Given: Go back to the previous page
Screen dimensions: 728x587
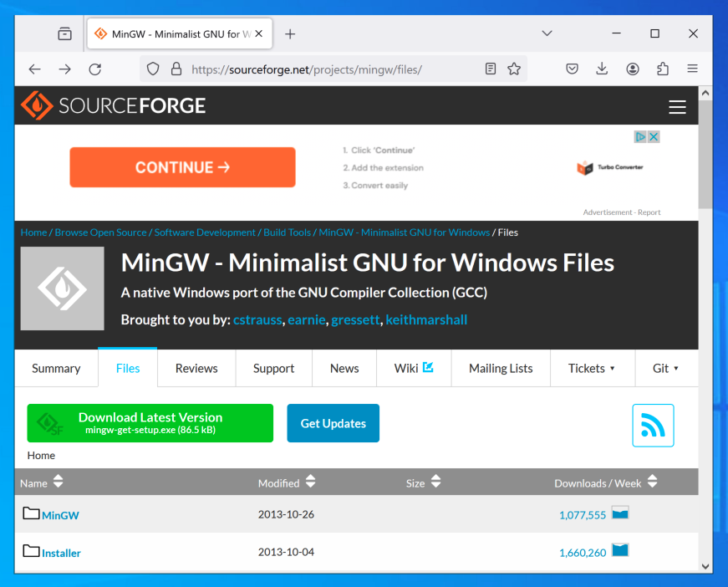Looking at the screenshot, I should pyautogui.click(x=35, y=69).
